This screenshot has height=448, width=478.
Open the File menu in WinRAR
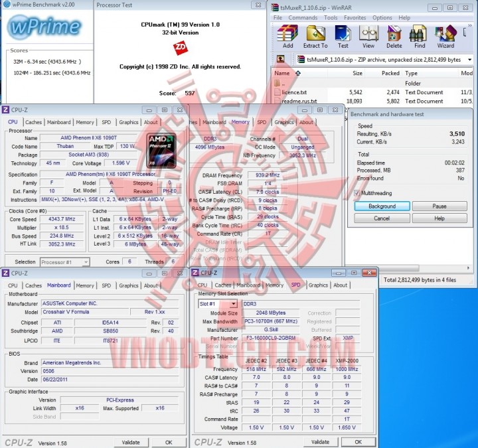click(x=278, y=18)
